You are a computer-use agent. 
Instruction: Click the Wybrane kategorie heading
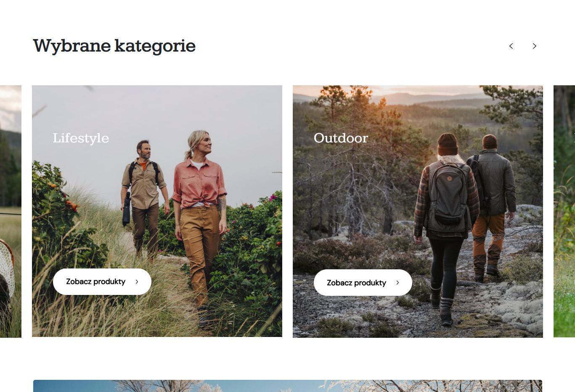114,46
